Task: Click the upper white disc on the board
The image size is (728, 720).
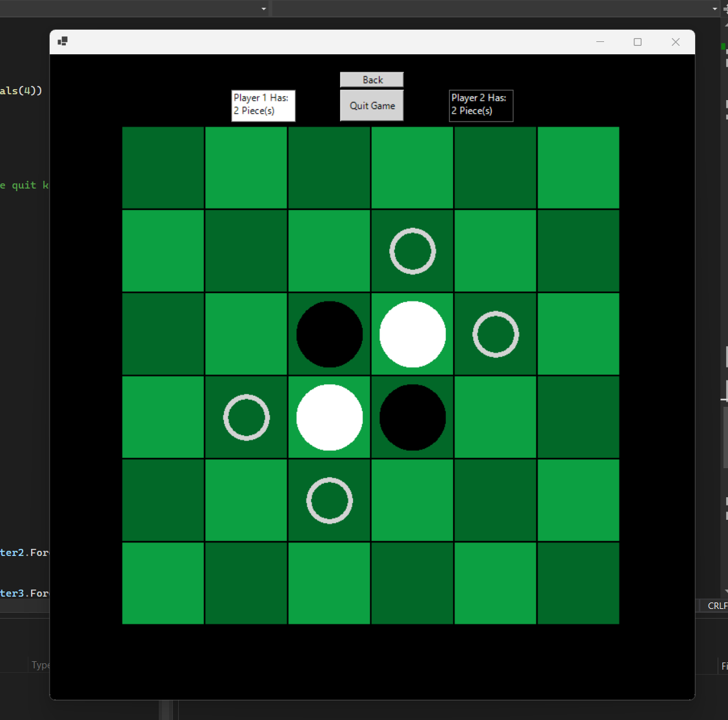Action: click(412, 334)
